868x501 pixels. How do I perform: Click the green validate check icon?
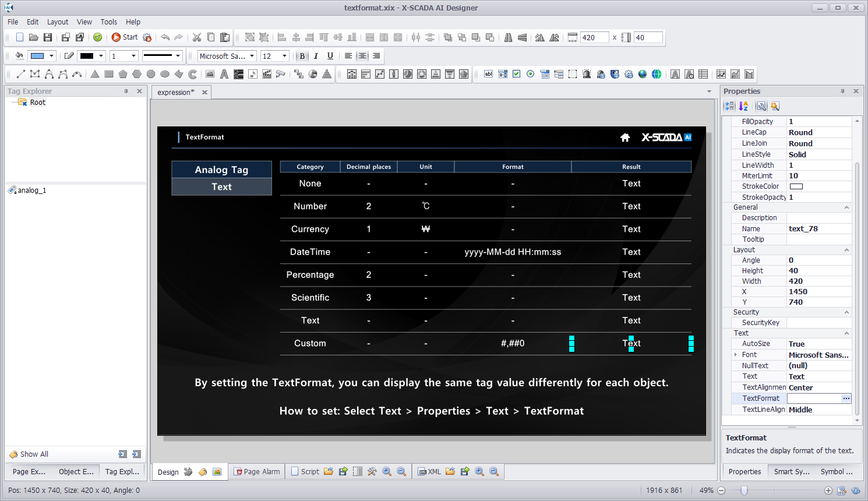(98, 37)
